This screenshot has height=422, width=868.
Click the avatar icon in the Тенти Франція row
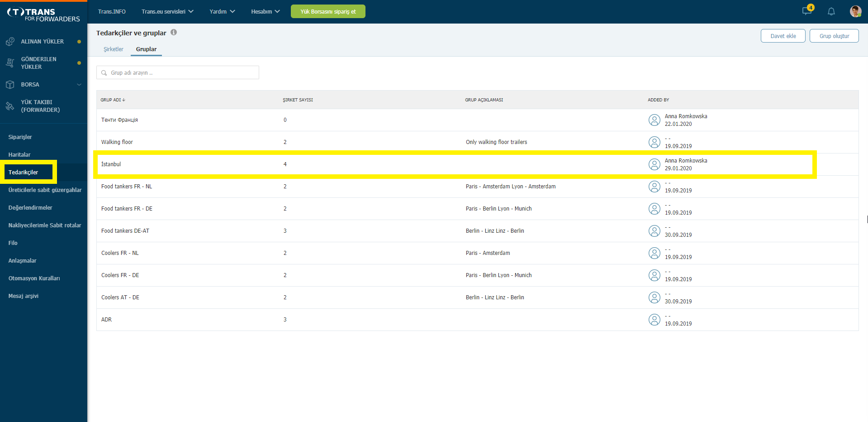coord(655,120)
